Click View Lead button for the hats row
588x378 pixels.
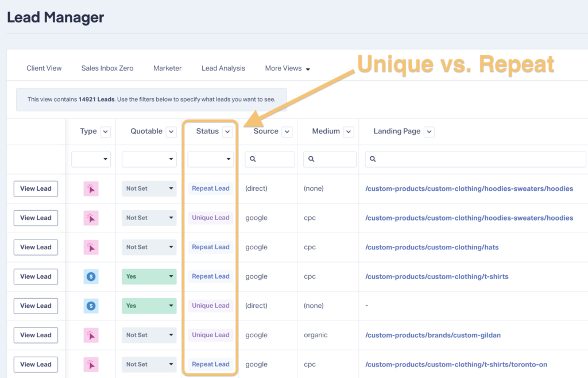[x=36, y=247]
